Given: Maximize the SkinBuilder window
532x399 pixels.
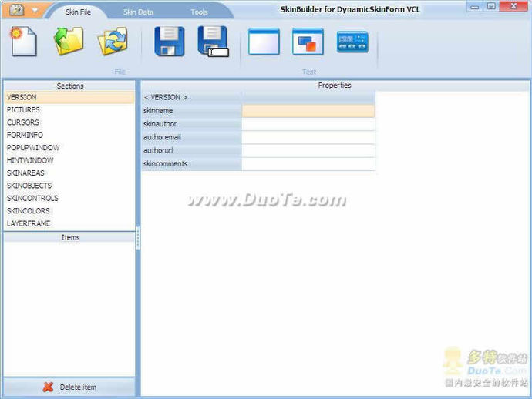Looking at the screenshot, I should [491, 6].
